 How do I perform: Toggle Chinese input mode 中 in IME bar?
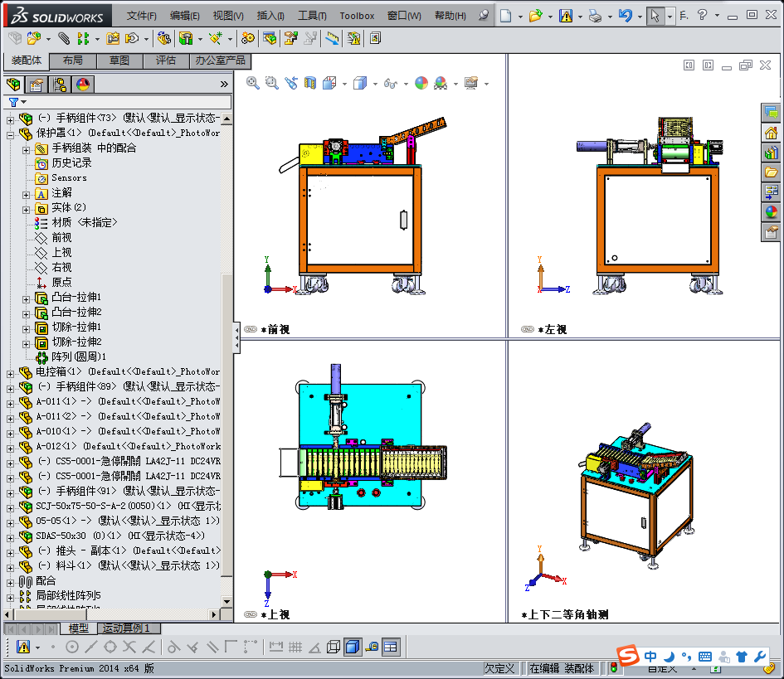[650, 656]
